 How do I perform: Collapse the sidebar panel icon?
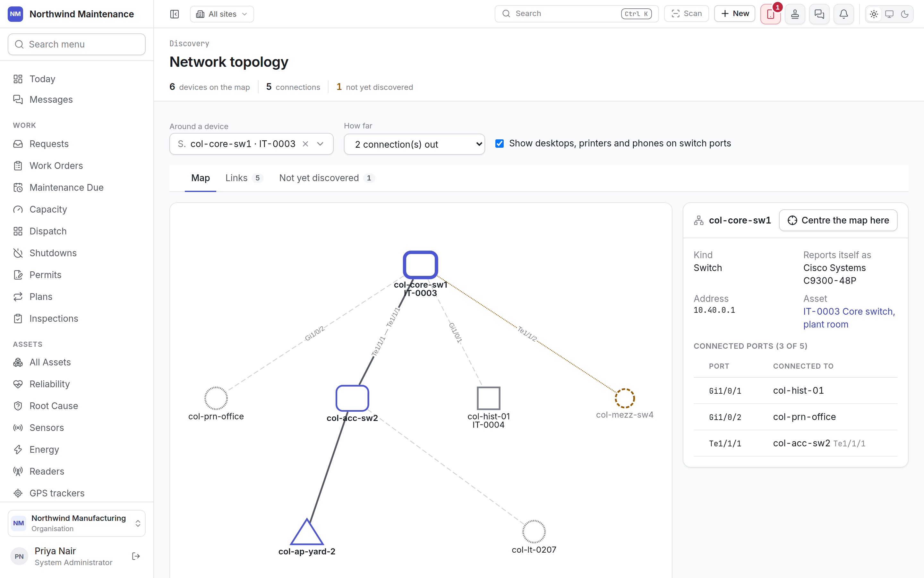(175, 14)
